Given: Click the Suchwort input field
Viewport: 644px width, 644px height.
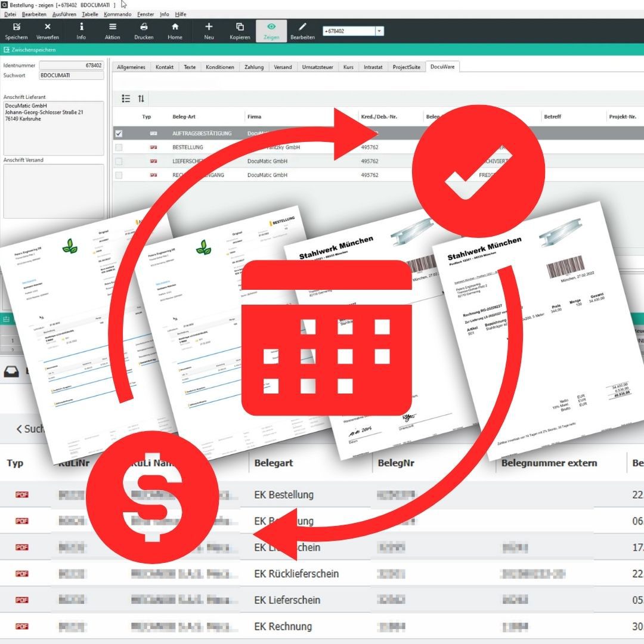Looking at the screenshot, I should (72, 76).
